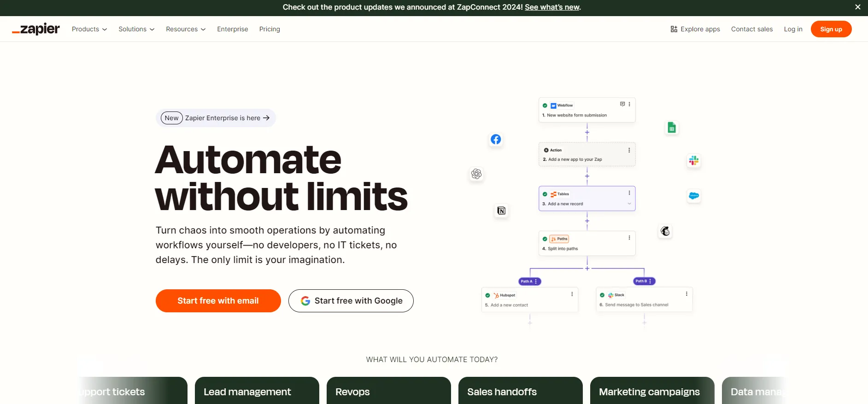868x404 pixels.
Task: Click the Google logo in sign-up button
Action: click(x=305, y=301)
